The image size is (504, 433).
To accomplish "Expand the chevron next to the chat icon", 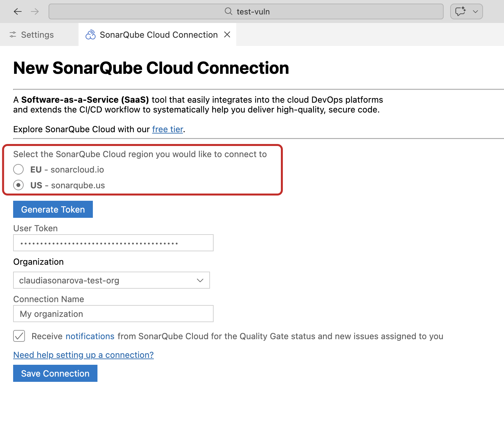I will coord(475,11).
